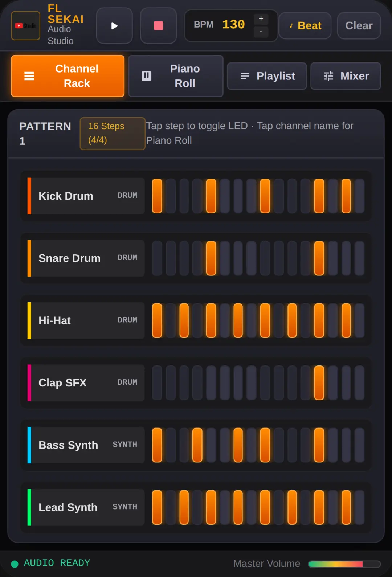
Task: Enable Kick Drum step 16
Action: coord(359,196)
